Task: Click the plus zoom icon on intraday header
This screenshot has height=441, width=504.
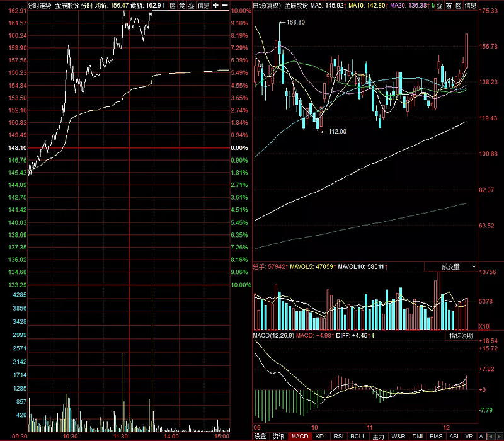Action: click(216, 5)
